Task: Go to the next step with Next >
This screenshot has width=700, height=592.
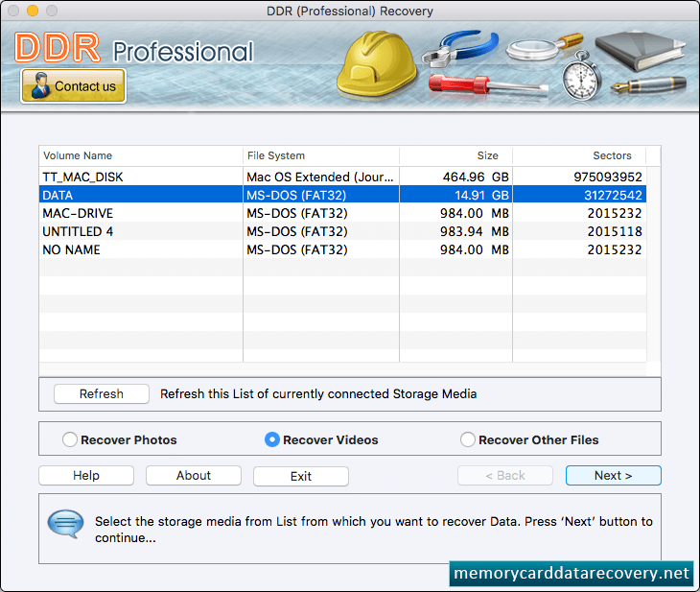Action: click(x=614, y=475)
